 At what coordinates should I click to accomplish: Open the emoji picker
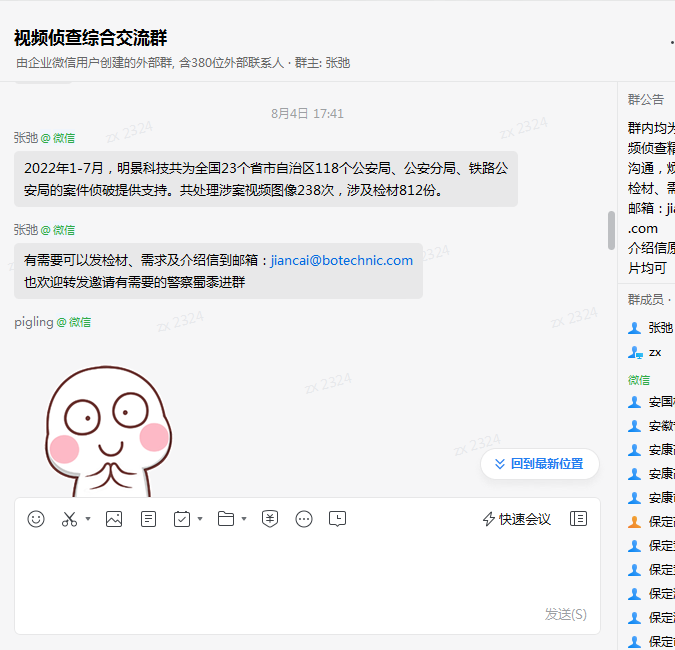click(36, 519)
